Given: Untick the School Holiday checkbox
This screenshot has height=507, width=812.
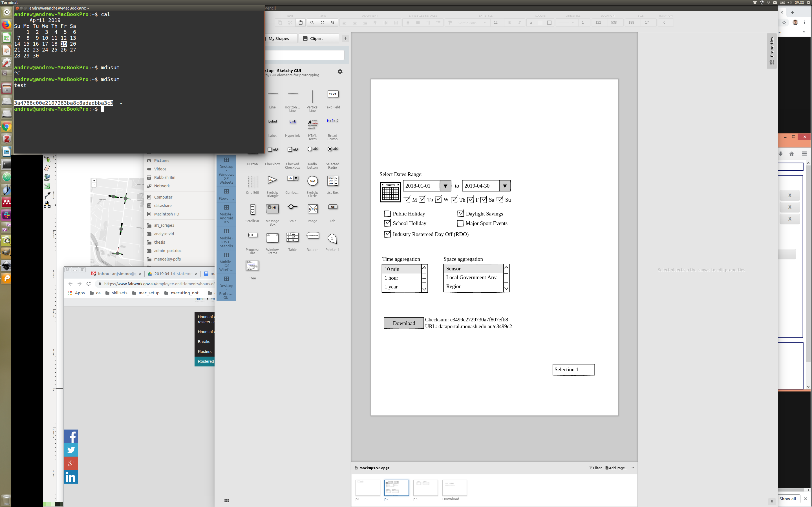Looking at the screenshot, I should pyautogui.click(x=387, y=223).
